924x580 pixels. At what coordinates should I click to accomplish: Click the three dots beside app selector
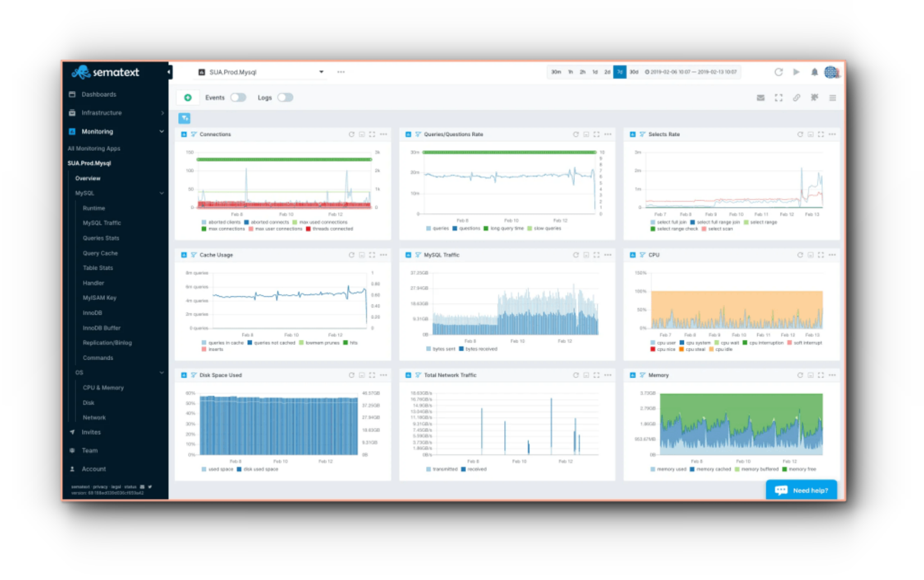[341, 72]
